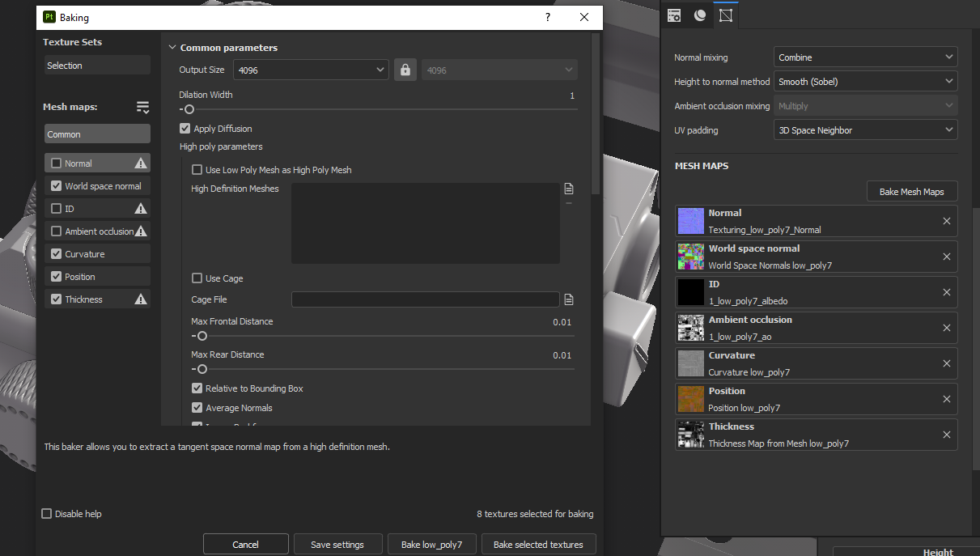Click the Max Rear Distance slider handle
Viewport: 980px width, 556px height.
point(202,369)
